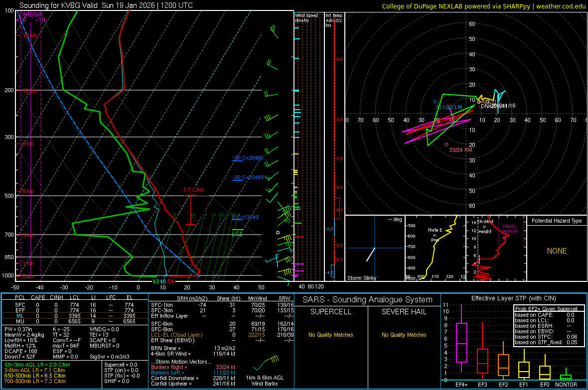Click the green LCL marker label
This screenshot has width=588, height=390.
tap(237, 234)
